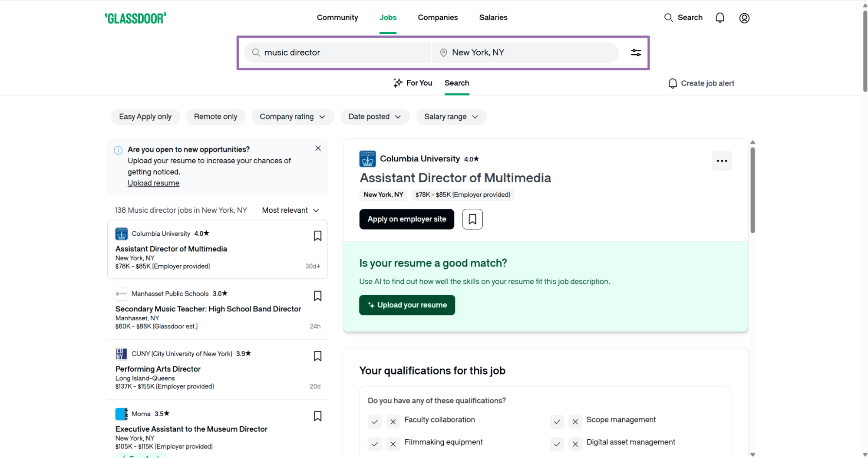
Task: Bookmark the Performing Arts Director job
Action: pyautogui.click(x=317, y=356)
